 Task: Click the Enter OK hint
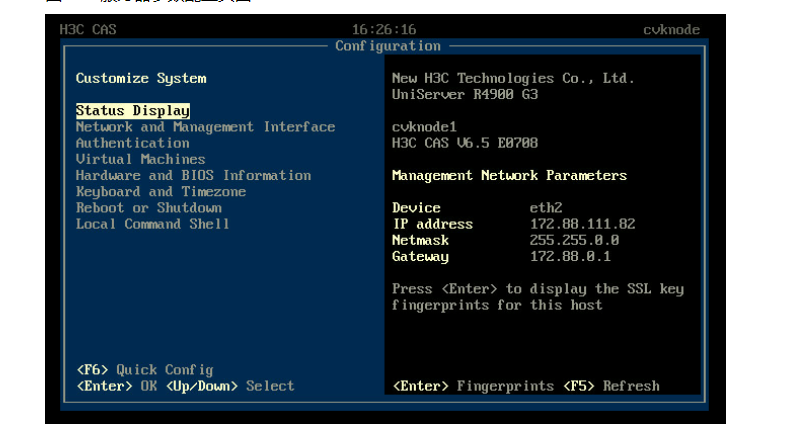(x=117, y=386)
